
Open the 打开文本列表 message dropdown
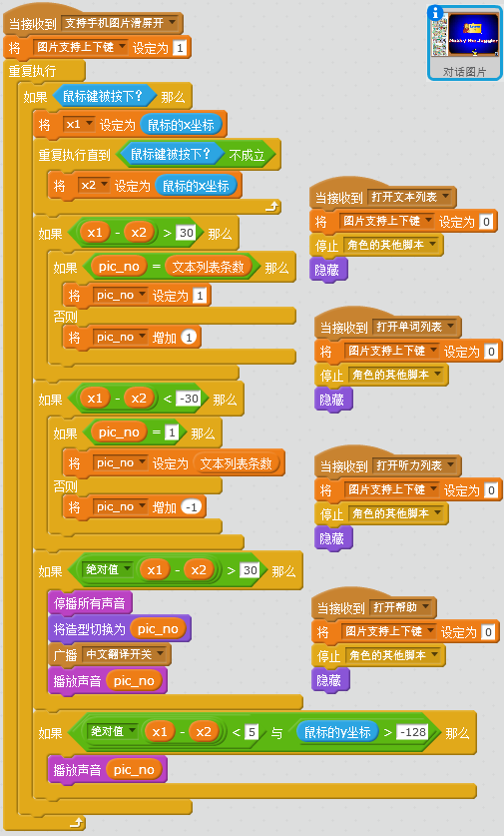pyautogui.click(x=410, y=198)
